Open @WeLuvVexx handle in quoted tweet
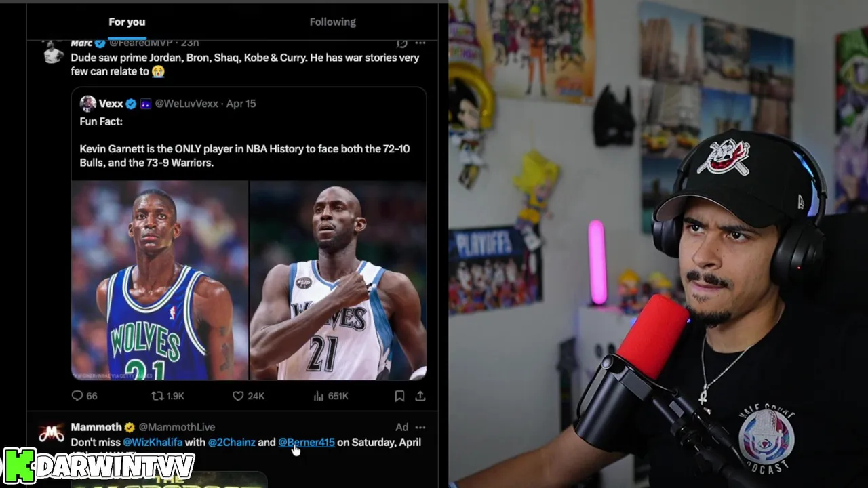The image size is (868, 488). (186, 104)
